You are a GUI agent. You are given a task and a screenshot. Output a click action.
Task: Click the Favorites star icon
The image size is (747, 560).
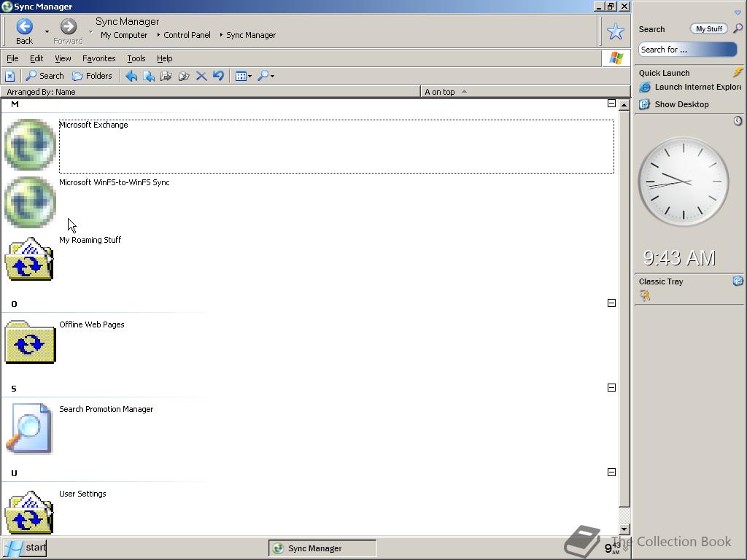coord(616,31)
